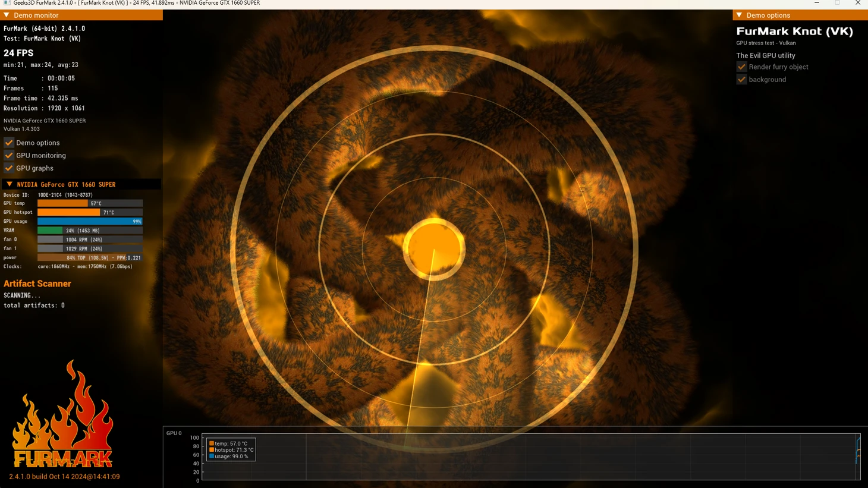868x488 pixels.
Task: Click the fan 1 1029 RPM bar
Action: 90,248
